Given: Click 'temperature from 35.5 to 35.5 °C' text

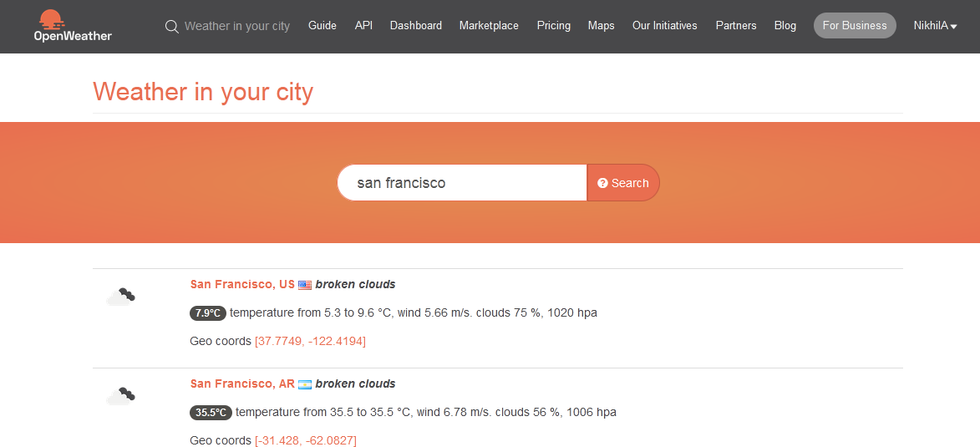Looking at the screenshot, I should [x=323, y=412].
